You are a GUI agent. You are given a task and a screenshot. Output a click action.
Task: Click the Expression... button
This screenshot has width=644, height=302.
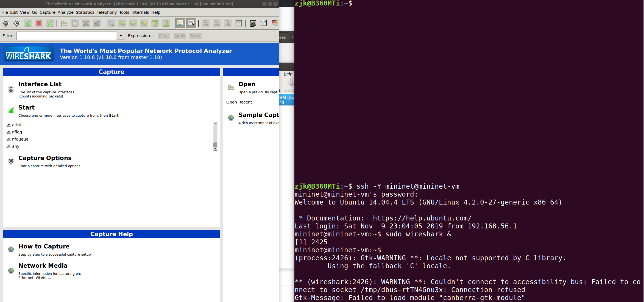click(x=141, y=36)
